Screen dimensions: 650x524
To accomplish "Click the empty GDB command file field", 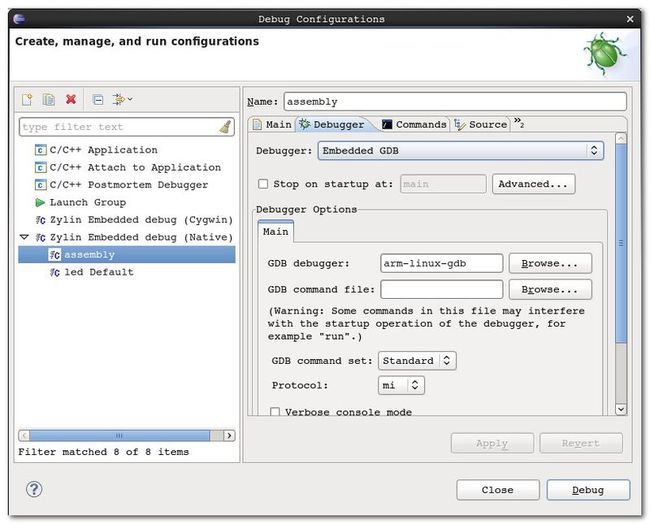I will pos(441,289).
